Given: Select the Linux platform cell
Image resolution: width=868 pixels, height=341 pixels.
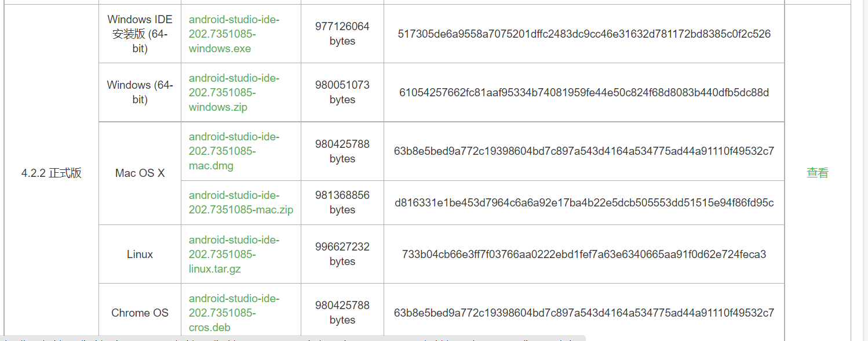Looking at the screenshot, I should pos(140,255).
